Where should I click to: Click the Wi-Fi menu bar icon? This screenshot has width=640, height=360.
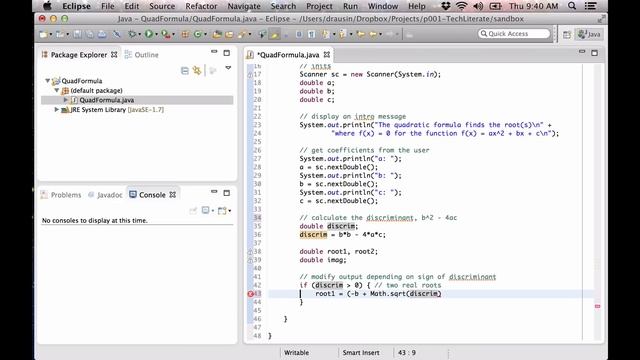(461, 6)
